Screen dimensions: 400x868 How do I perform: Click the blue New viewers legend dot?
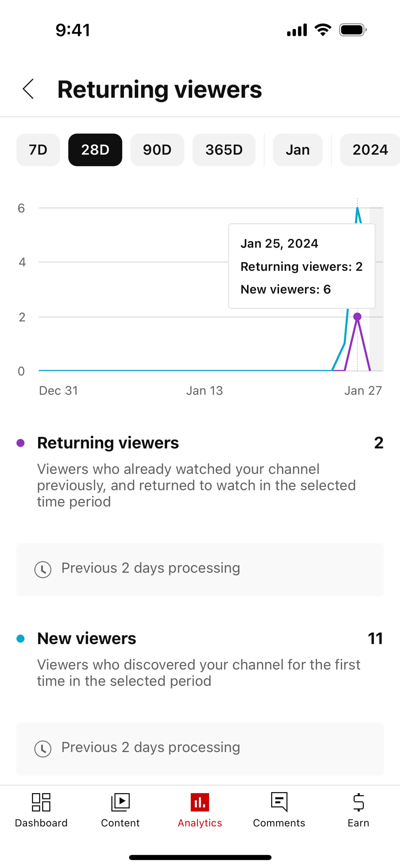[21, 639]
